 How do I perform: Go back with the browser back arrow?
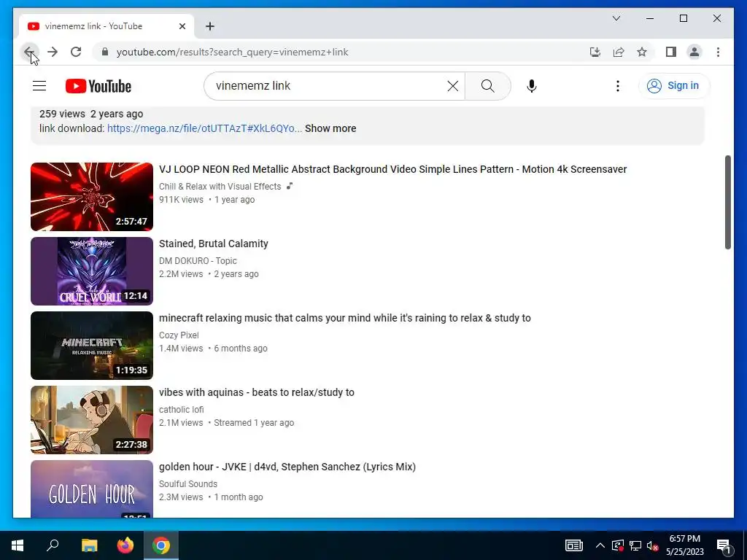coord(29,52)
